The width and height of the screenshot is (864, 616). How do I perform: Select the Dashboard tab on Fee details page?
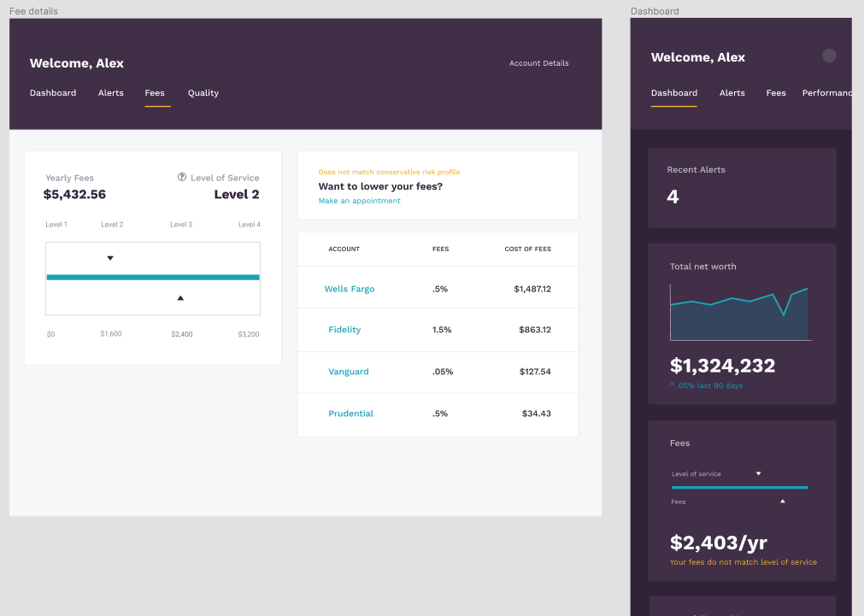point(53,93)
